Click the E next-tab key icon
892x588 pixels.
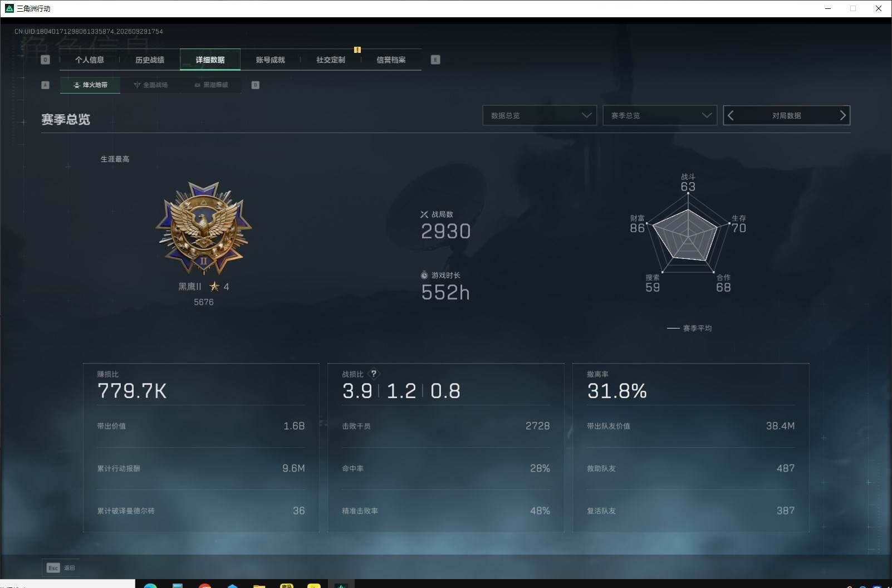click(x=435, y=60)
